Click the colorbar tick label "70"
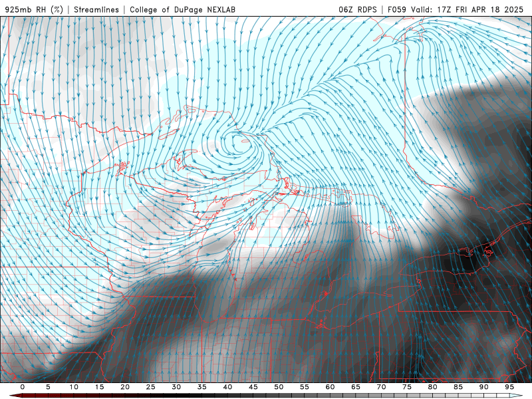The height and width of the screenshot is (399, 532). [x=381, y=387]
